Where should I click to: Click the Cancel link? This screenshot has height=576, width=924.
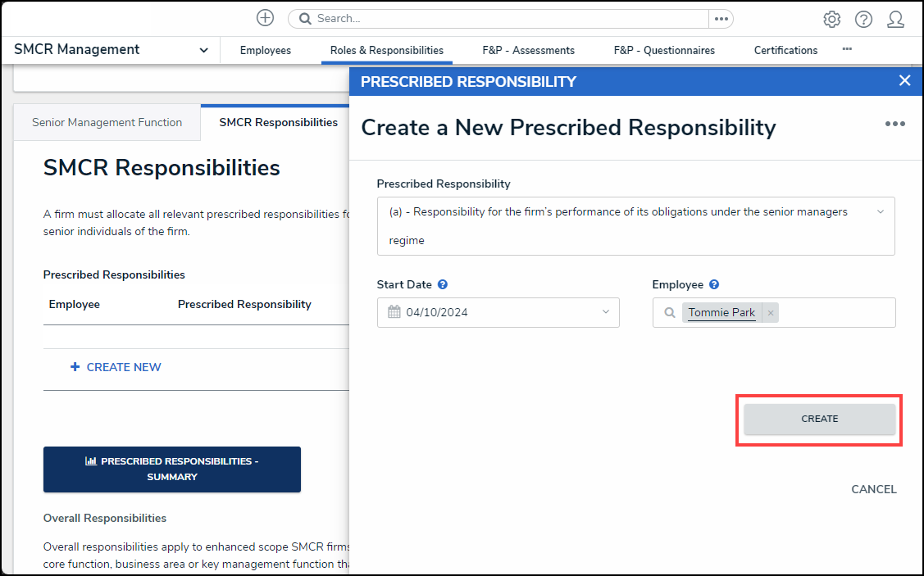[x=873, y=489]
